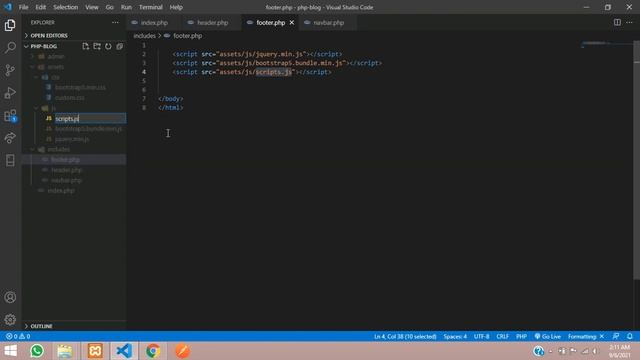Click New File icon in PHP-BLOG header
Viewport: 640px width, 360px height.
[x=85, y=46]
